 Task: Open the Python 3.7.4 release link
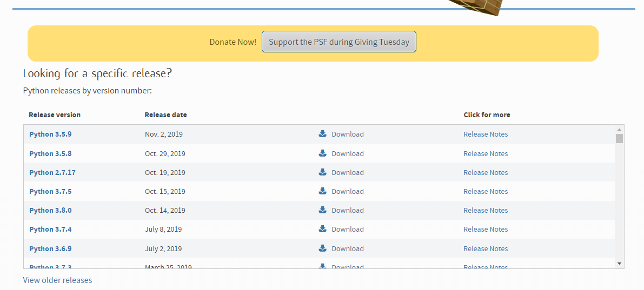[x=50, y=229]
